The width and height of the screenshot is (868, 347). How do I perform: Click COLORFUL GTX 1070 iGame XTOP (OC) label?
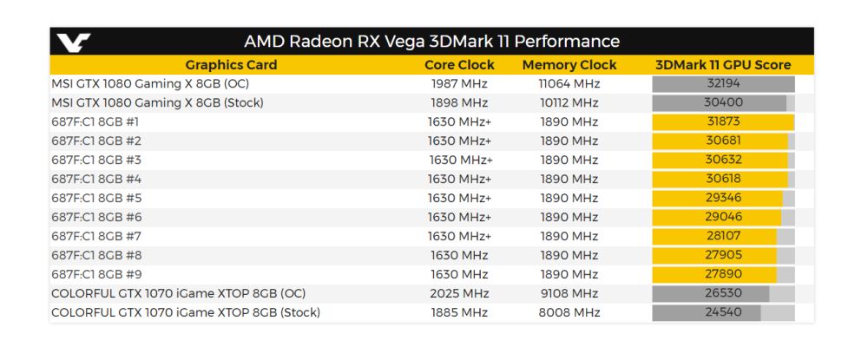[178, 294]
